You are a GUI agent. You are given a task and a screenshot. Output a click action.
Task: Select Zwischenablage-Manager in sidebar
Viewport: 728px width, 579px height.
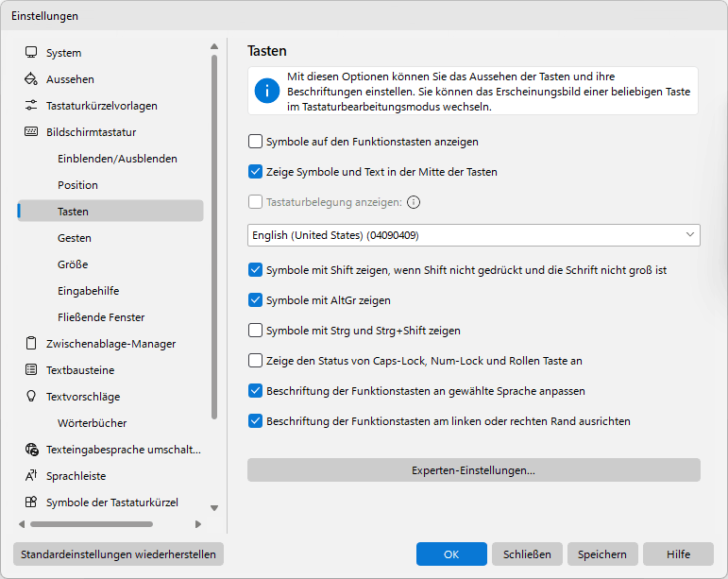coord(110,344)
